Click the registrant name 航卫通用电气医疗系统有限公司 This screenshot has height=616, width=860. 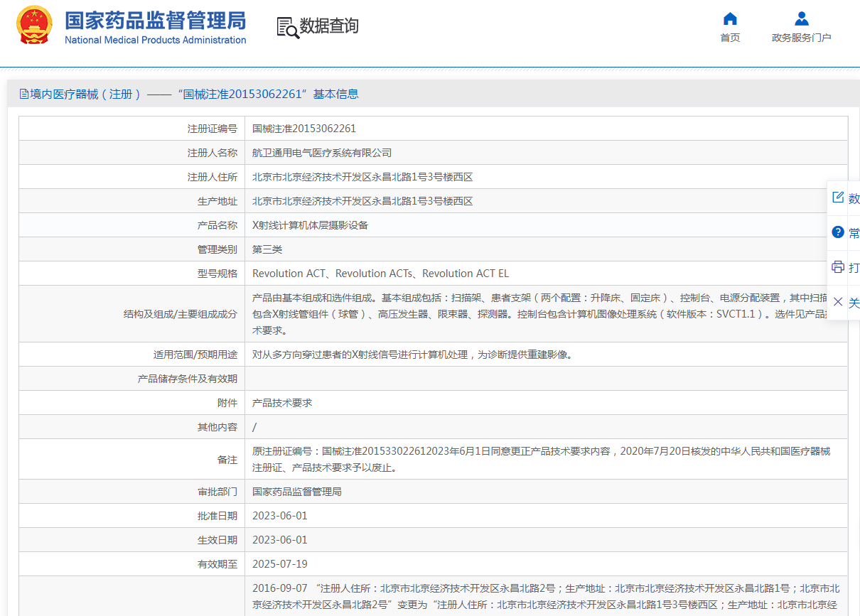(x=322, y=153)
